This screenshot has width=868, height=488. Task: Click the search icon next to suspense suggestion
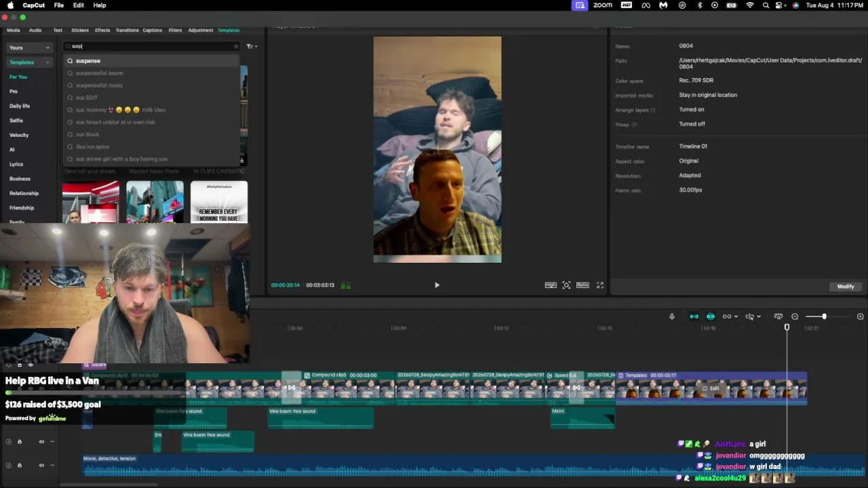pos(70,61)
